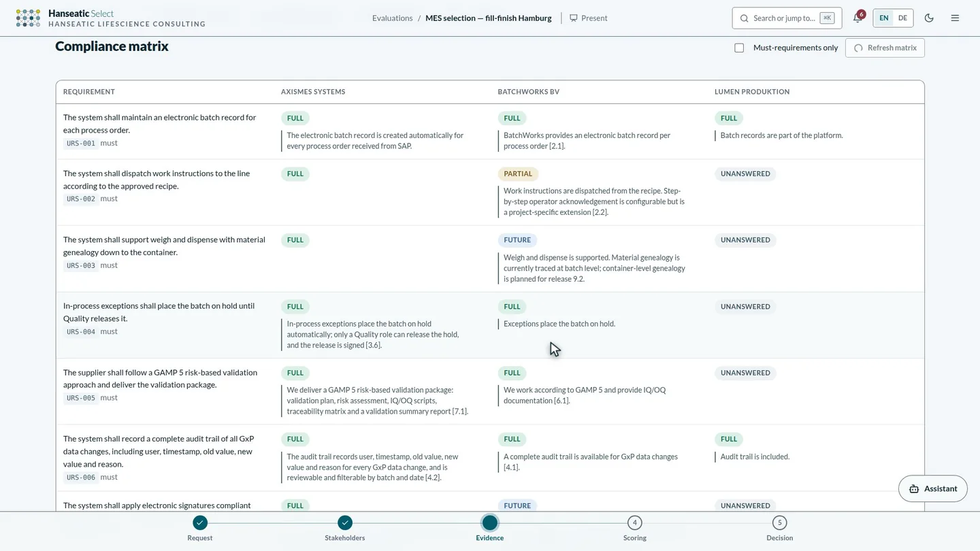Open the hamburger menu
This screenshot has width=980, height=551.
coord(955,18)
